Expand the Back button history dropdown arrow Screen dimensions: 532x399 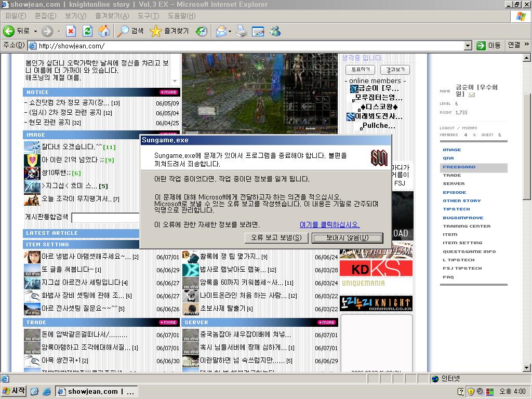pyautogui.click(x=35, y=31)
